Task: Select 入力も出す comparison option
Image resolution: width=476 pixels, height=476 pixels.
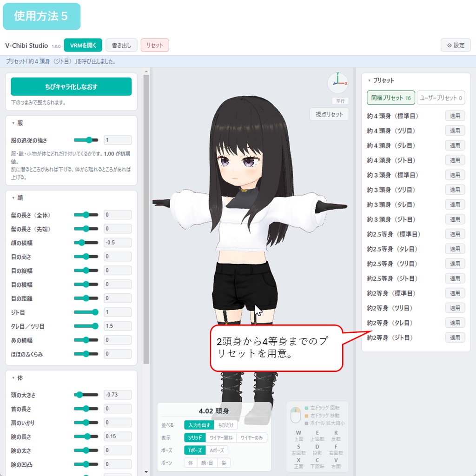Action: pos(199,425)
